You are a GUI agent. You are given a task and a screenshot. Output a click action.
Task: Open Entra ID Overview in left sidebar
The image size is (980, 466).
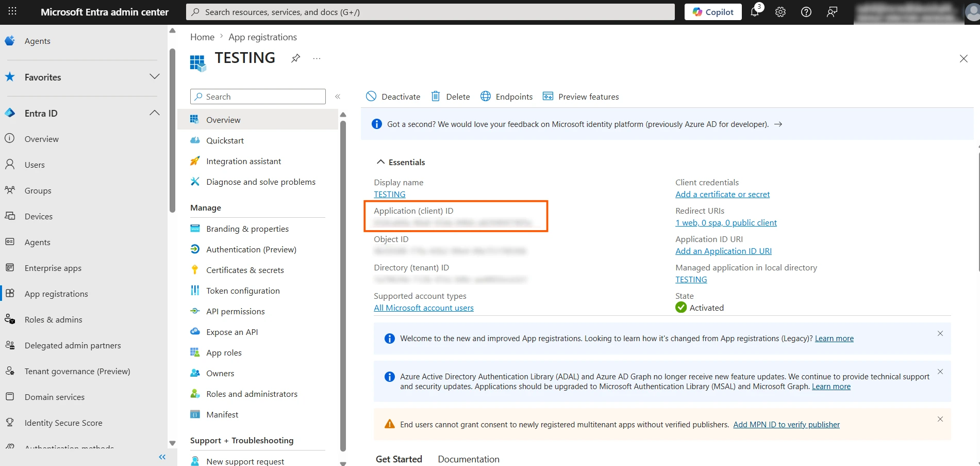pos(41,139)
